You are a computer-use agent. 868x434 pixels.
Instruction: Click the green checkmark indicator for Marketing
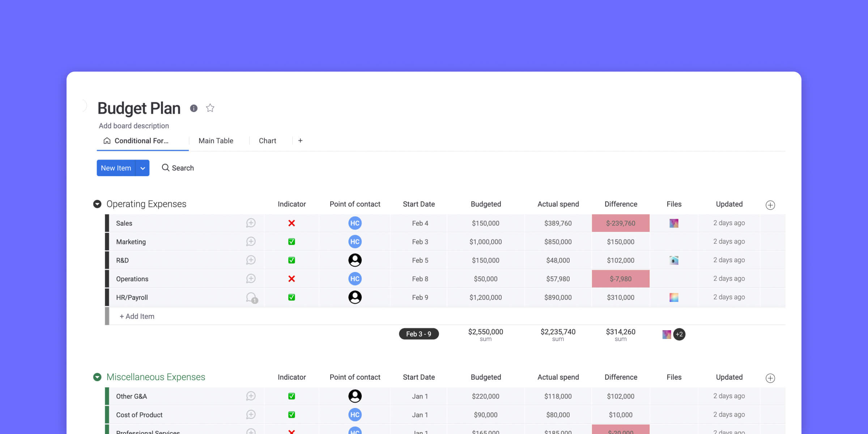(291, 241)
